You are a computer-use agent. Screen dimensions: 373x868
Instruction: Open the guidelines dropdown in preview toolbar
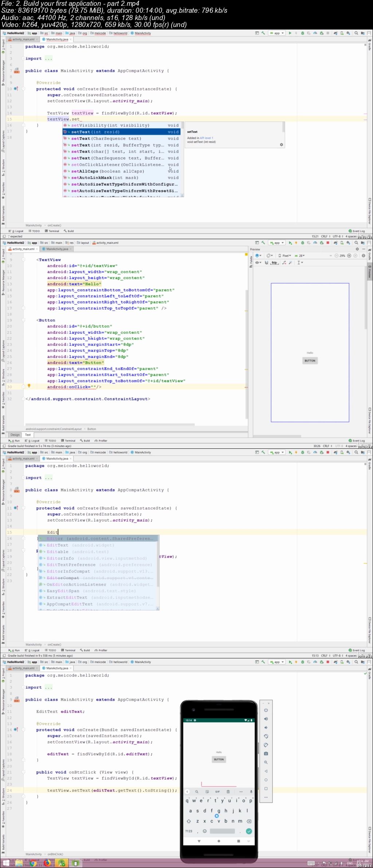click(300, 262)
